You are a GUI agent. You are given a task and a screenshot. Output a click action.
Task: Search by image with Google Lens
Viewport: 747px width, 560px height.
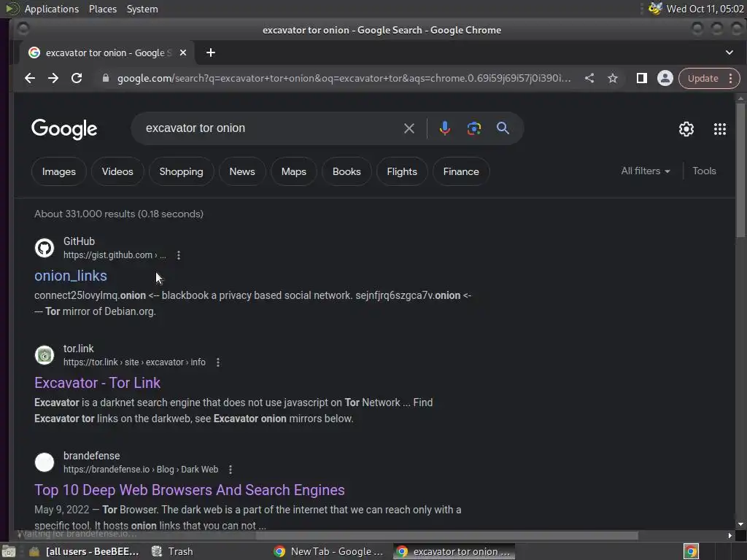tap(474, 128)
